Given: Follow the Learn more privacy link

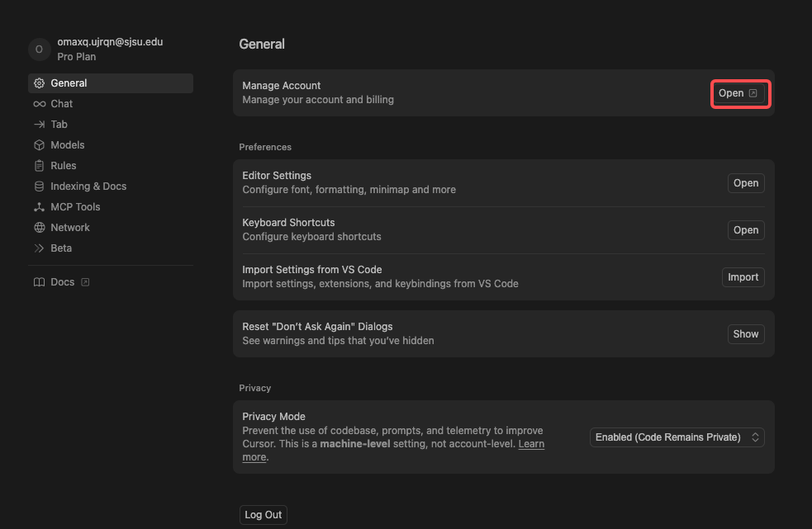Looking at the screenshot, I should pyautogui.click(x=530, y=444).
